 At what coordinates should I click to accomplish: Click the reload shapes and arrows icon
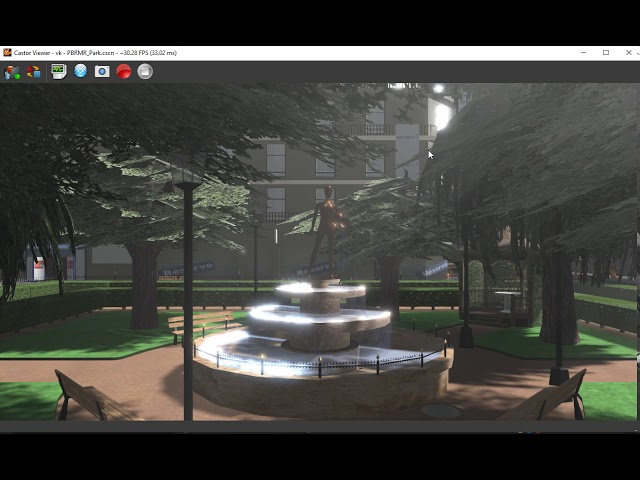coord(34,72)
